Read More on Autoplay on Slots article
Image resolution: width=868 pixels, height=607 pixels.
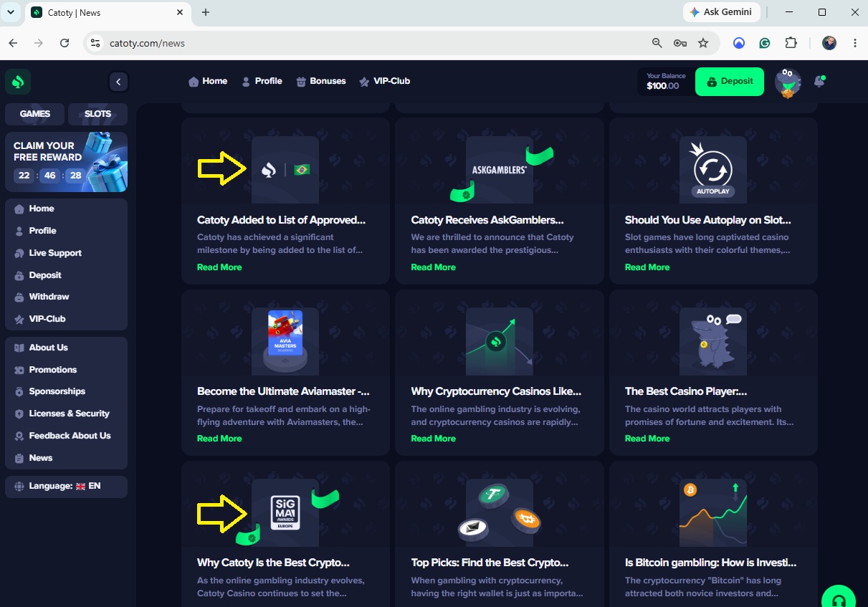click(647, 267)
